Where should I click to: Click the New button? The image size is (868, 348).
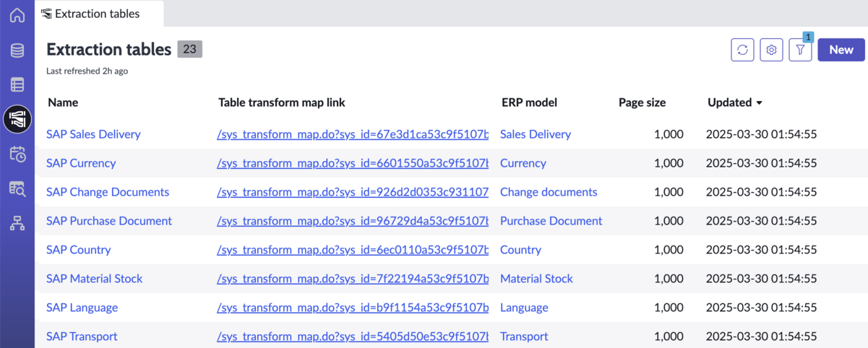coord(841,50)
